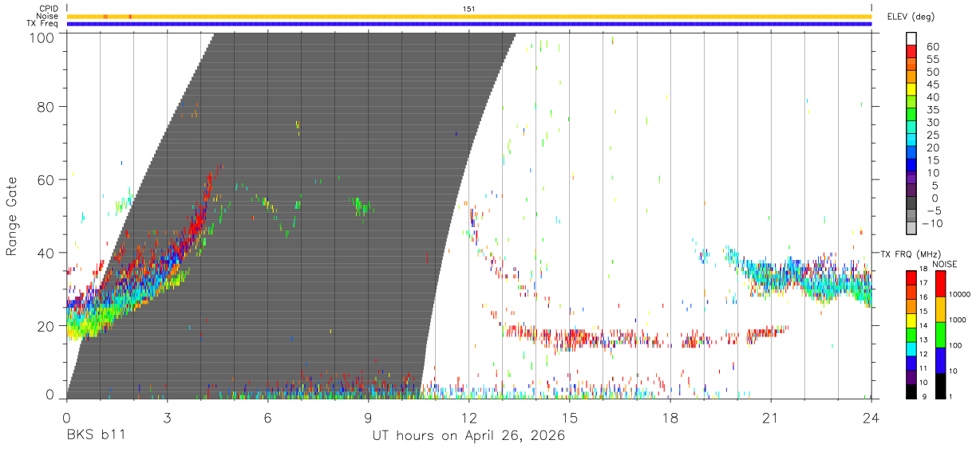Click the frequency colorbar label 11
This screenshot has height=452, width=980.
[x=923, y=368]
